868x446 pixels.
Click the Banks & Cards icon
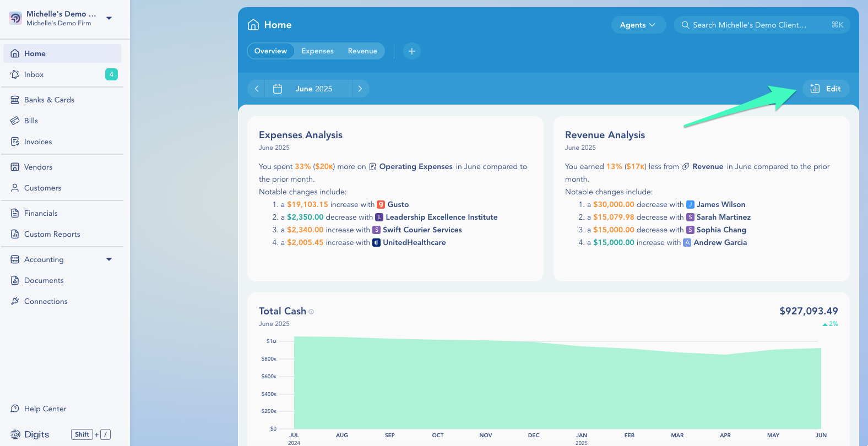(x=15, y=100)
